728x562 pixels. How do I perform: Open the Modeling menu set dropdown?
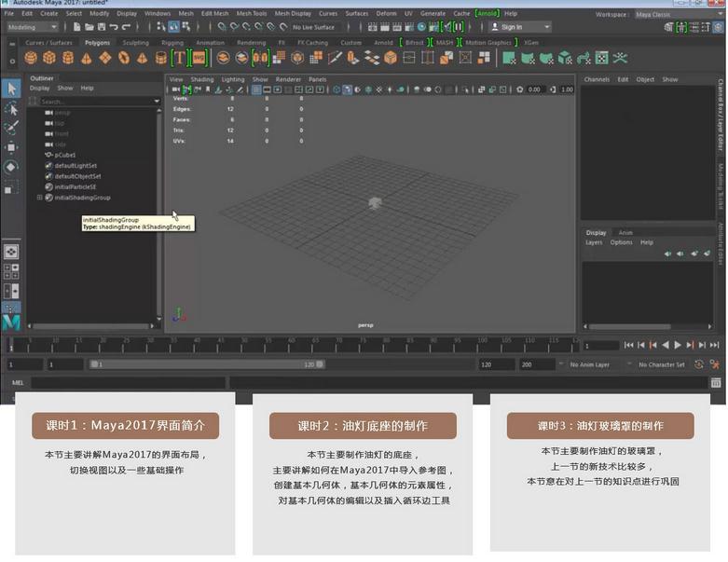tap(33, 27)
